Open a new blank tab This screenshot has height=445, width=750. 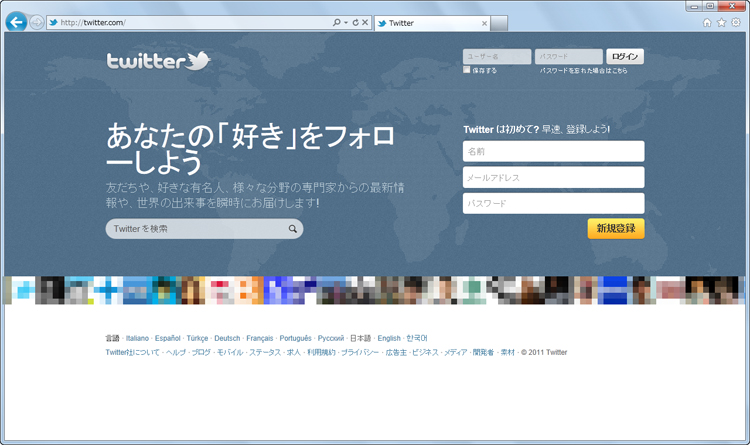499,23
